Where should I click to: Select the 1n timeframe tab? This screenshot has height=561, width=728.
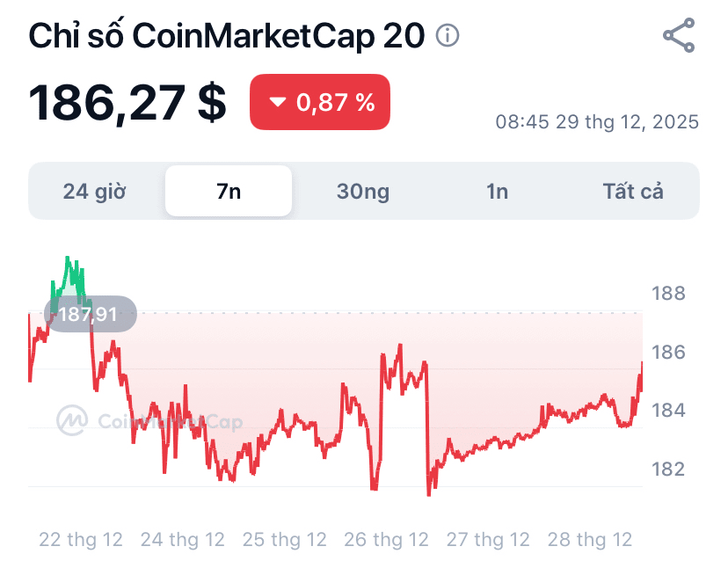(x=498, y=191)
